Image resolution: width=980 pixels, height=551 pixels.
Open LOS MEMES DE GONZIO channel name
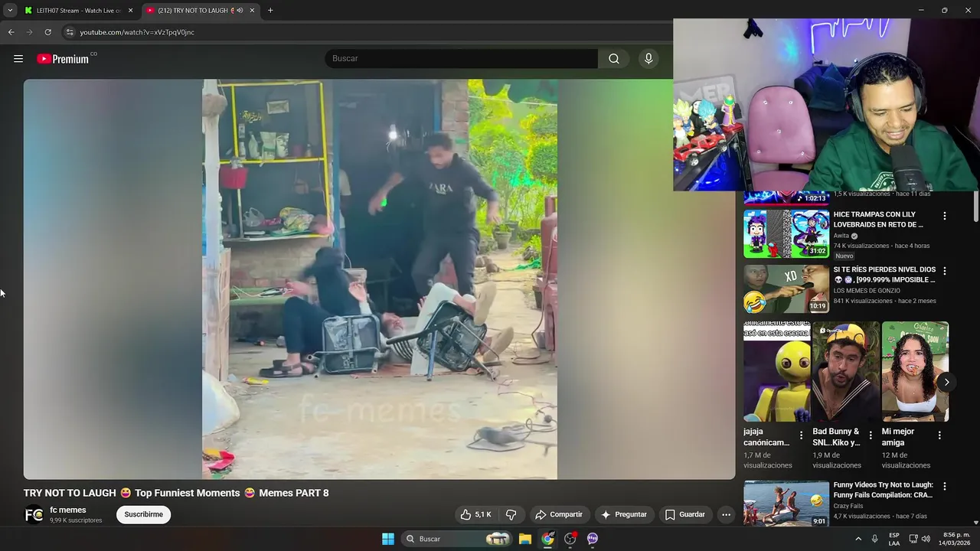tap(867, 291)
